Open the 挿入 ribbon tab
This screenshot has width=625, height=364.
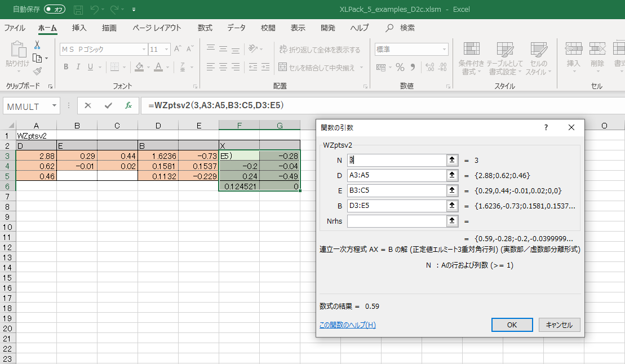[x=79, y=28]
